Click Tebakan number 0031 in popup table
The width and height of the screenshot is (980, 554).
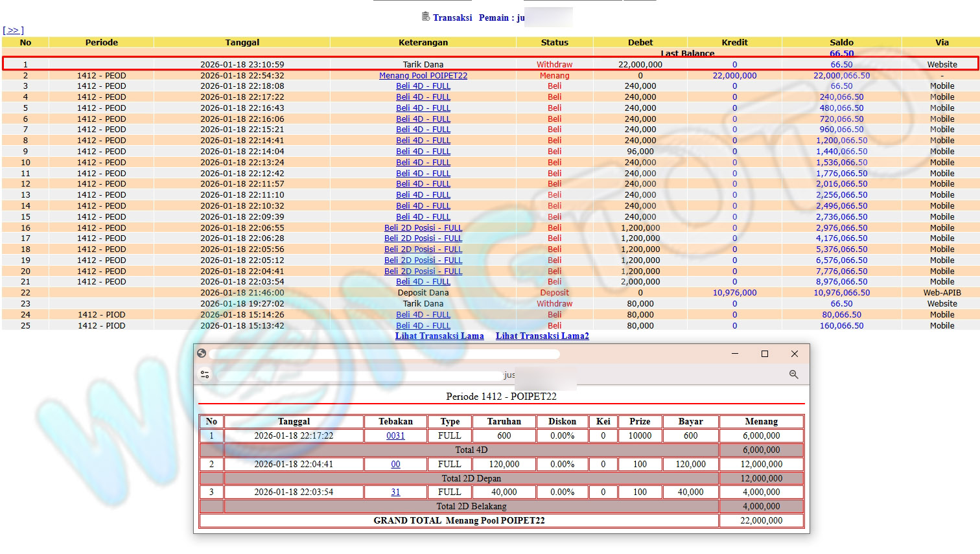pos(395,436)
